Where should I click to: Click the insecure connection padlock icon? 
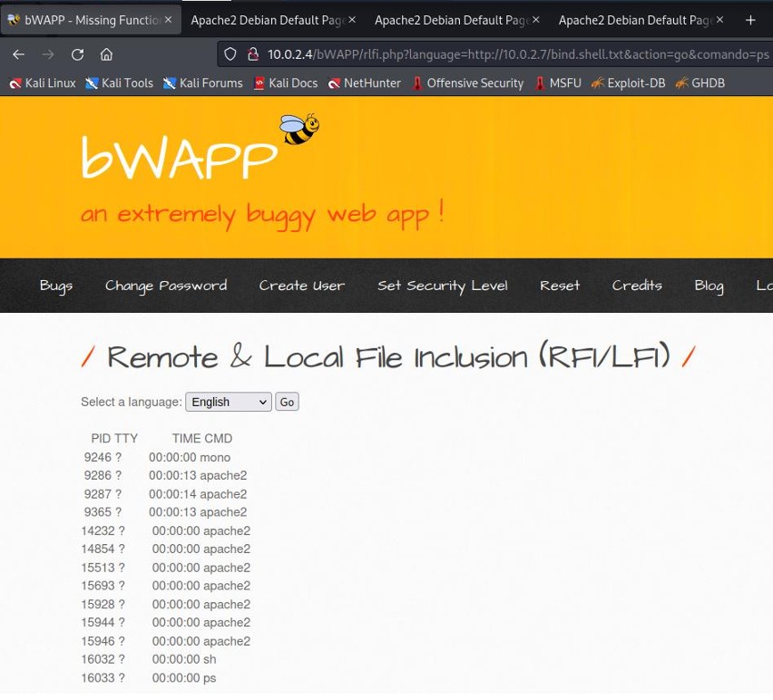[253, 54]
